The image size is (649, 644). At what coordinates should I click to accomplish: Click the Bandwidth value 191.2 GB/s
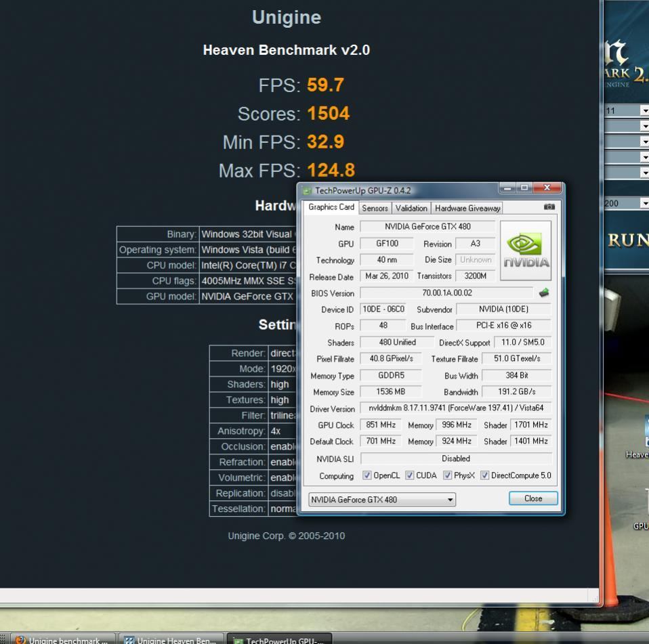click(516, 391)
